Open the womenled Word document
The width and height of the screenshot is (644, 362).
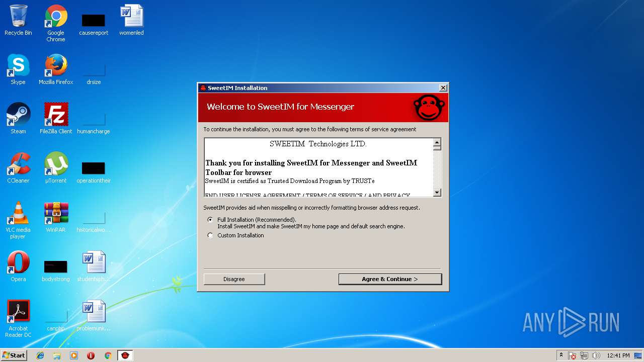click(131, 21)
